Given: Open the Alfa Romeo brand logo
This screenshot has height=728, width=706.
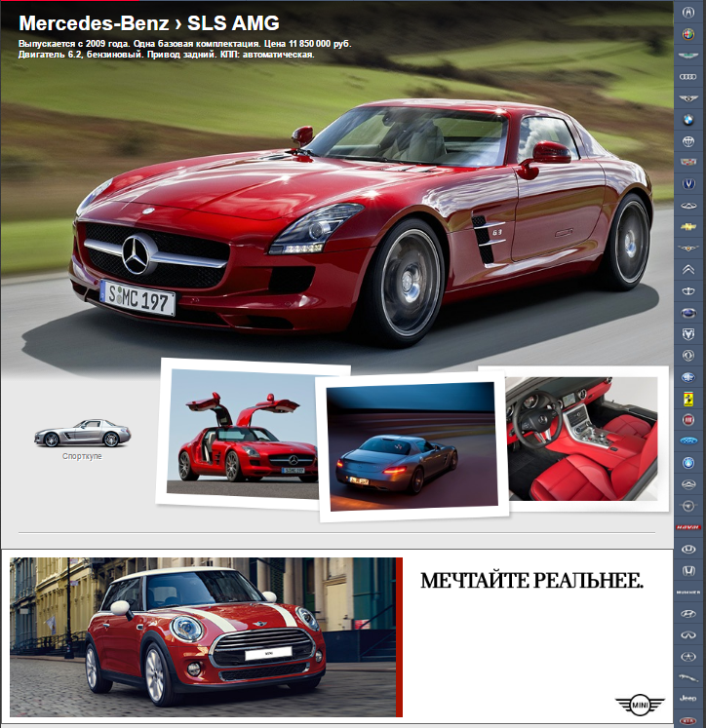Looking at the screenshot, I should pyautogui.click(x=687, y=34).
